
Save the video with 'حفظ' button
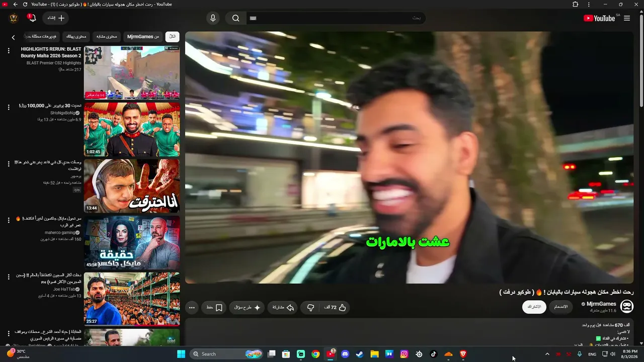[215, 307]
